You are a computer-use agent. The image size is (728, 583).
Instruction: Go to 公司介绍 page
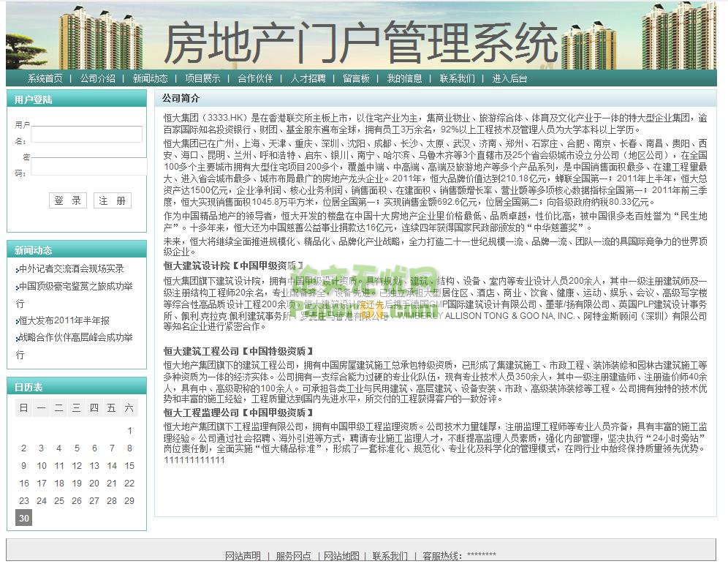pos(97,78)
